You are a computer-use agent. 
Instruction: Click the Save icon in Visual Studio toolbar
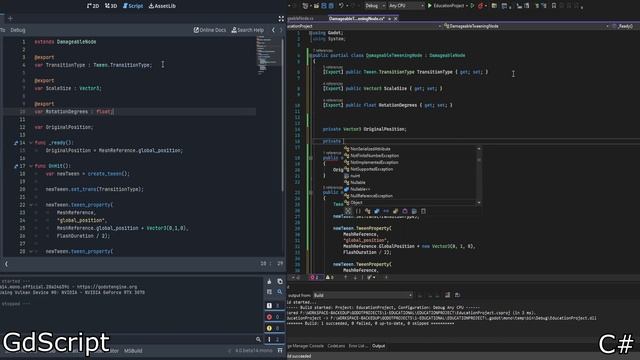coord(324,6)
